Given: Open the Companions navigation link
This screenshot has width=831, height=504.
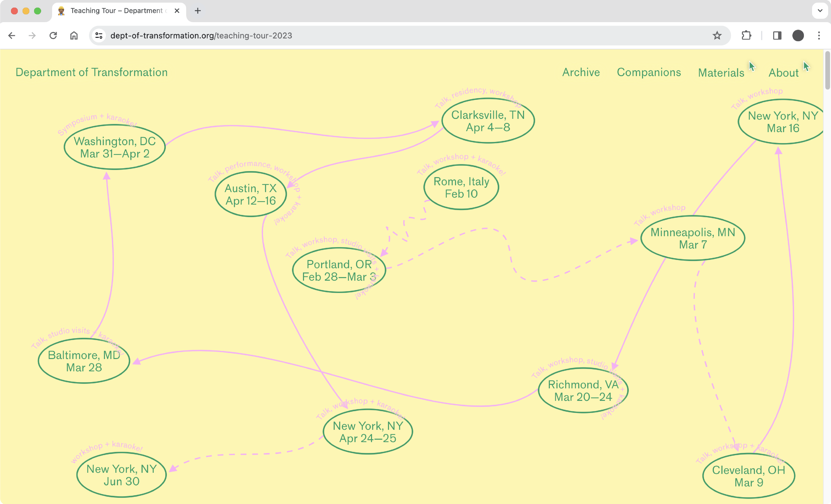Looking at the screenshot, I should [649, 72].
